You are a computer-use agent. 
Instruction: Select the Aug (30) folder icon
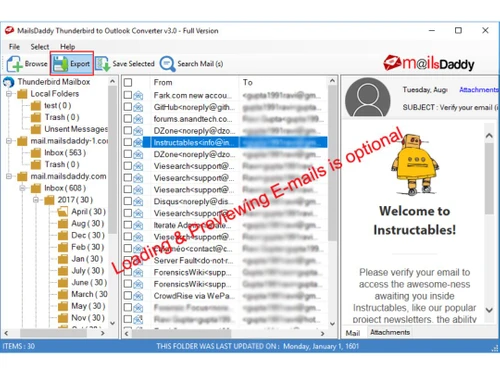(x=63, y=223)
